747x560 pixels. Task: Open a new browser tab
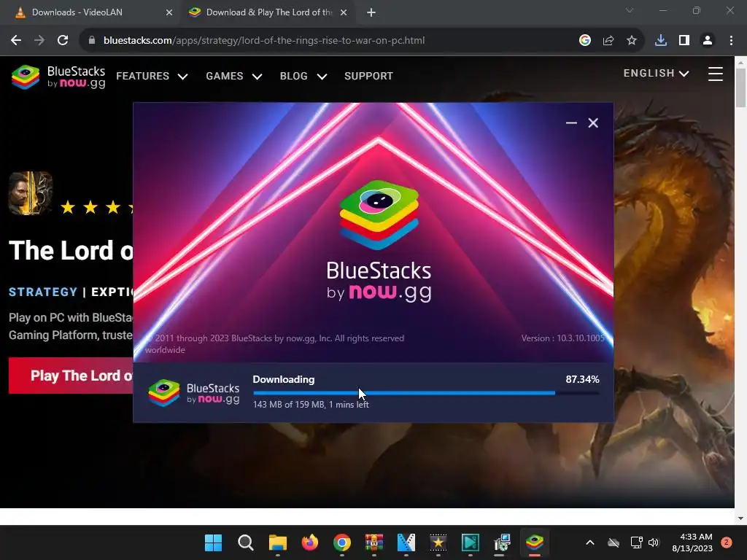[371, 12]
